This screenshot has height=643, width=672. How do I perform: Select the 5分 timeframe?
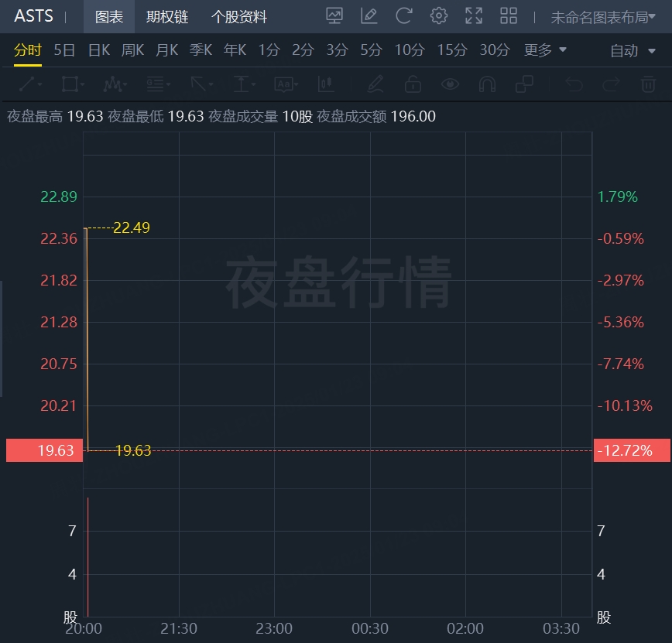(371, 50)
